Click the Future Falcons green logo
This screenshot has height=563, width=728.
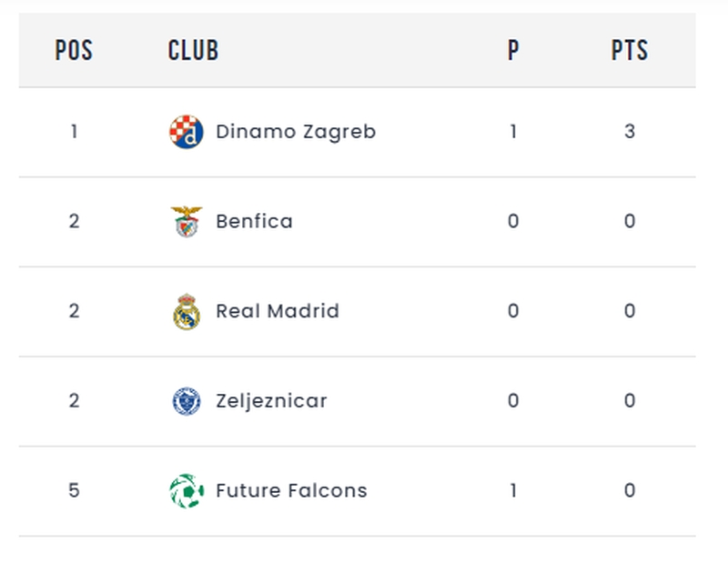pos(187,490)
